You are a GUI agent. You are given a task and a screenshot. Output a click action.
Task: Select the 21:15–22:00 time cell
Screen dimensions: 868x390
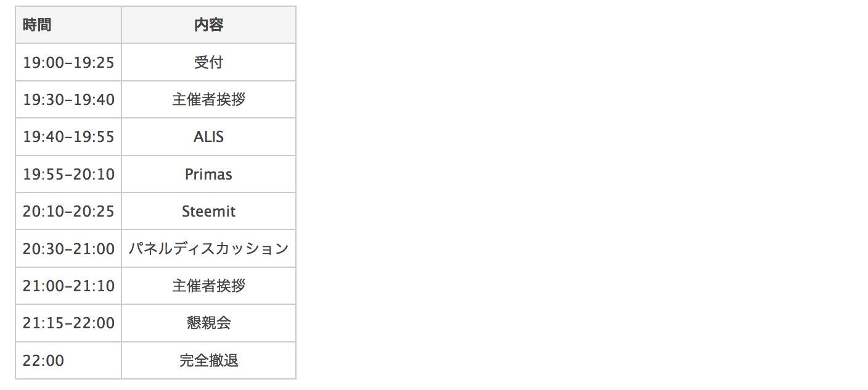click(x=68, y=323)
